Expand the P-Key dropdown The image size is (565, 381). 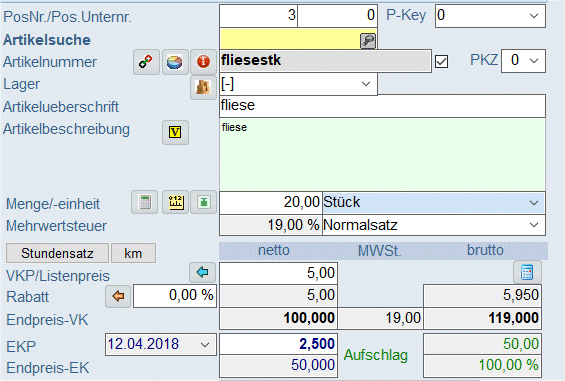point(490,16)
